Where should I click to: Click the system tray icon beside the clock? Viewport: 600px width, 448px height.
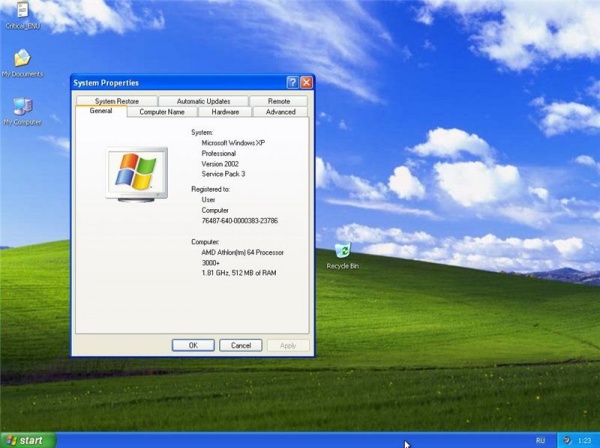click(x=567, y=440)
